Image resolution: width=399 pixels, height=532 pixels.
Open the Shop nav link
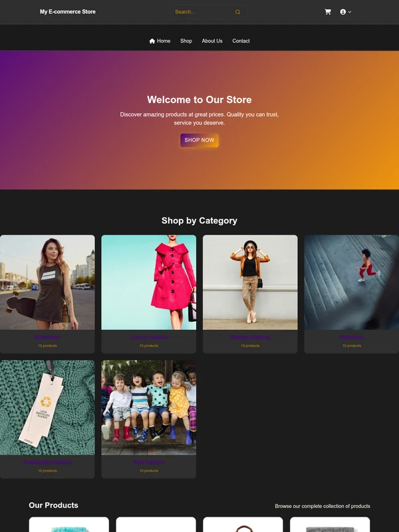pyautogui.click(x=186, y=41)
